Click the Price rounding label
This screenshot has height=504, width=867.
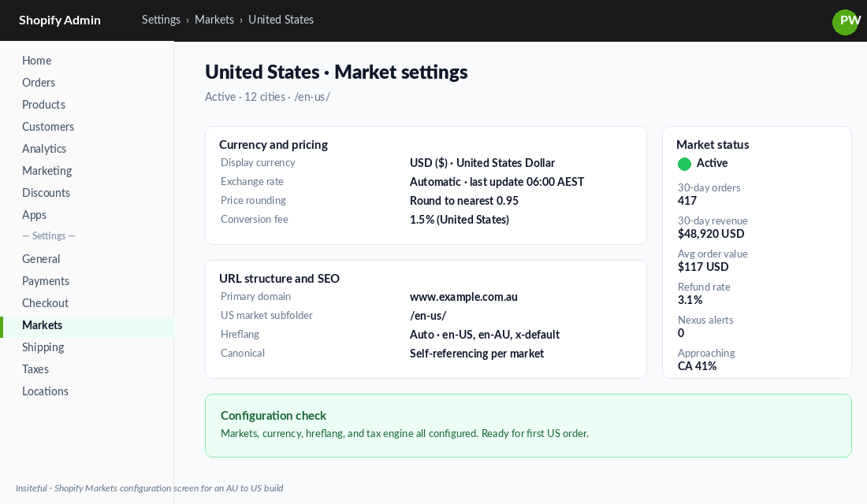point(253,200)
